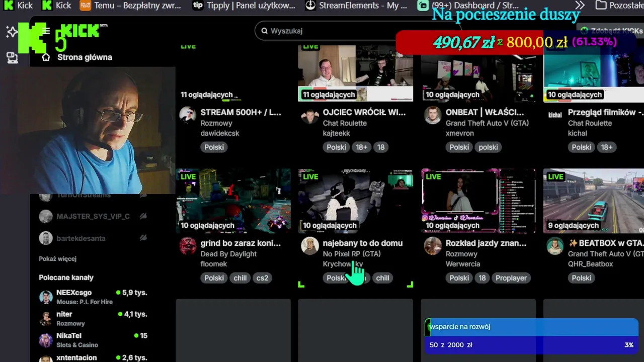Toggle bartekdesanta notification bell
This screenshot has height=362, width=644.
143,238
